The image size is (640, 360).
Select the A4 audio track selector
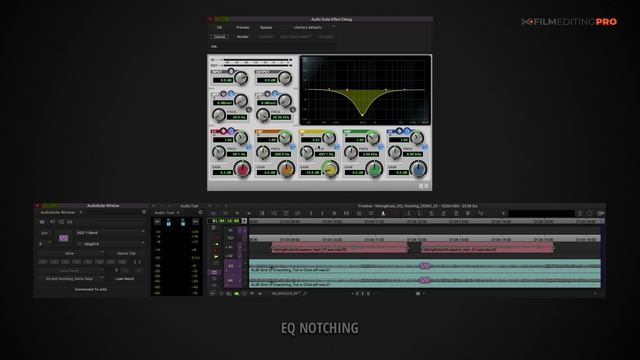[231, 280]
